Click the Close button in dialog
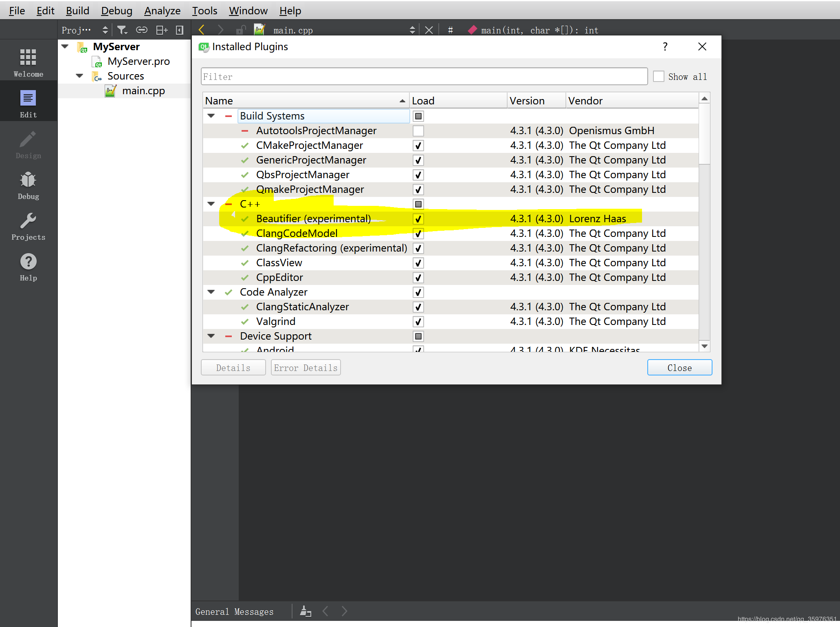The height and width of the screenshot is (627, 840). (x=679, y=368)
